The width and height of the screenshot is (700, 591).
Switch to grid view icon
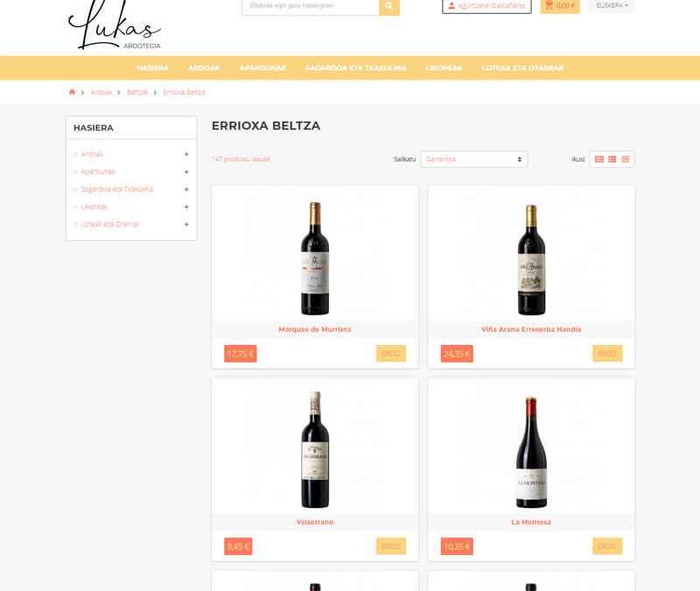click(x=599, y=159)
